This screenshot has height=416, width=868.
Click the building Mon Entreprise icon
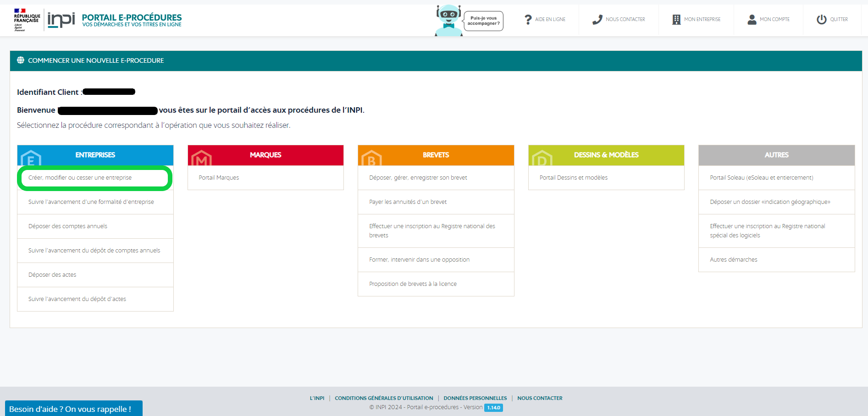point(676,19)
